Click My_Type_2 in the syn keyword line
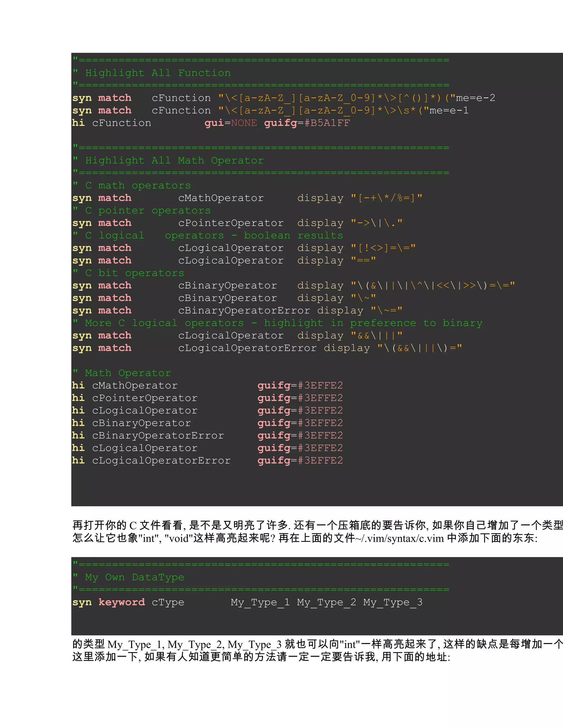Screen dimensions: 563x728 tap(326, 602)
